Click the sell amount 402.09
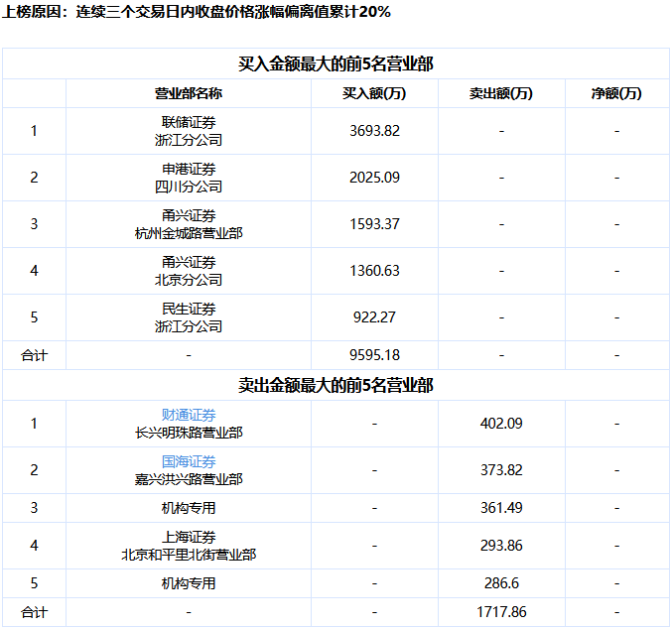Viewport: 672px width, 629px height. 501,424
